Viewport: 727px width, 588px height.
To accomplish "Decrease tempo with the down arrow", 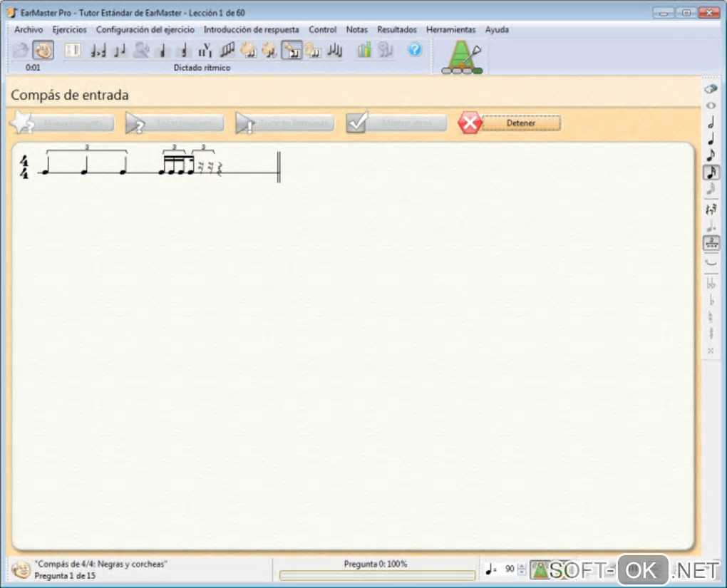I will click(x=522, y=572).
